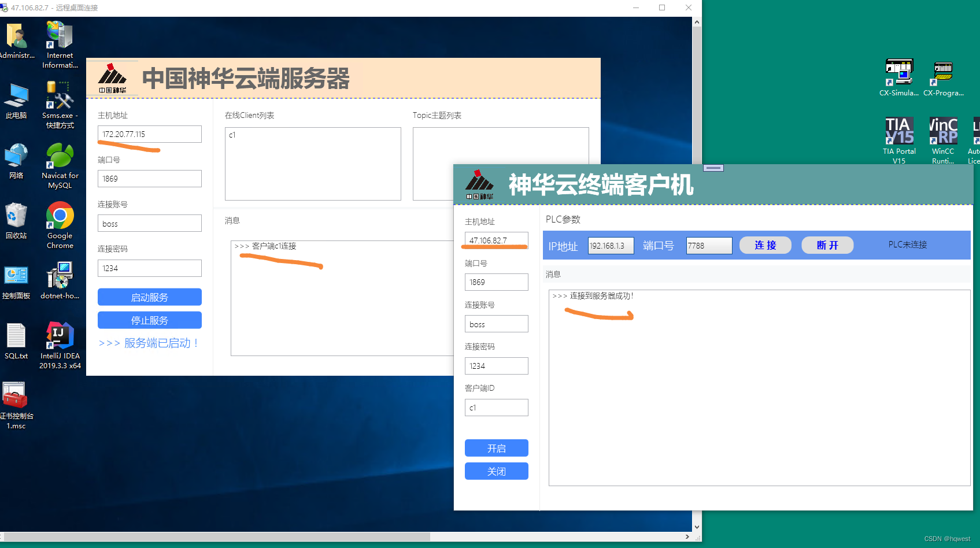Open the Administrator folder desktop icon
The width and height of the screenshot is (980, 548).
tap(16, 40)
